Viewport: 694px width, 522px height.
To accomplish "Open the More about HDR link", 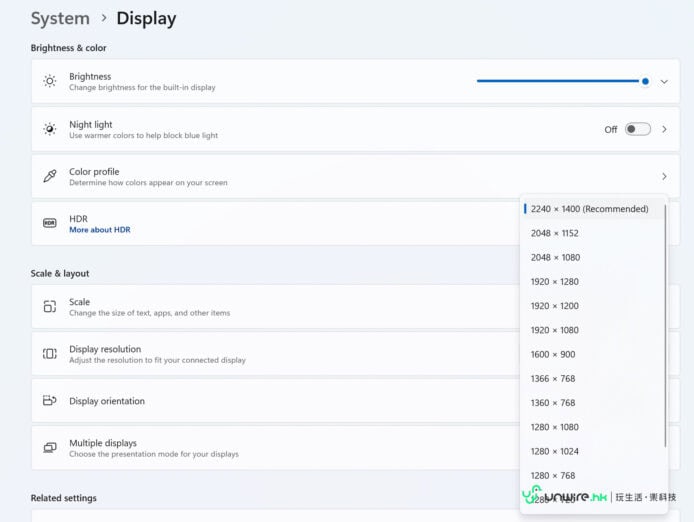I will click(x=99, y=230).
